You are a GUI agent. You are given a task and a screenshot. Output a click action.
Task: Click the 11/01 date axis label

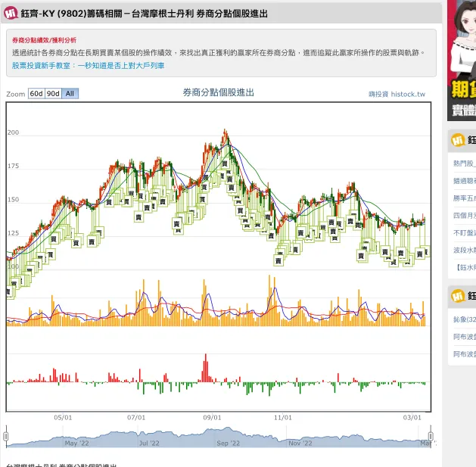pos(282,418)
